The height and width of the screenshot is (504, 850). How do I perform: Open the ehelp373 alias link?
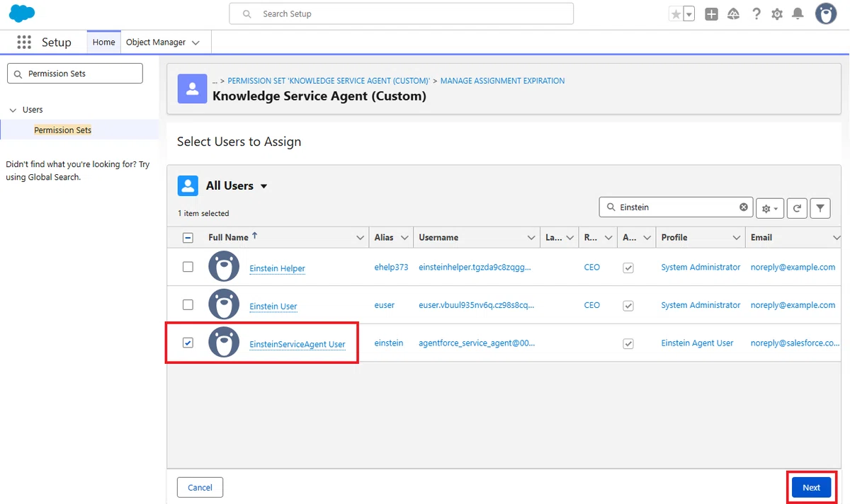[x=391, y=268]
